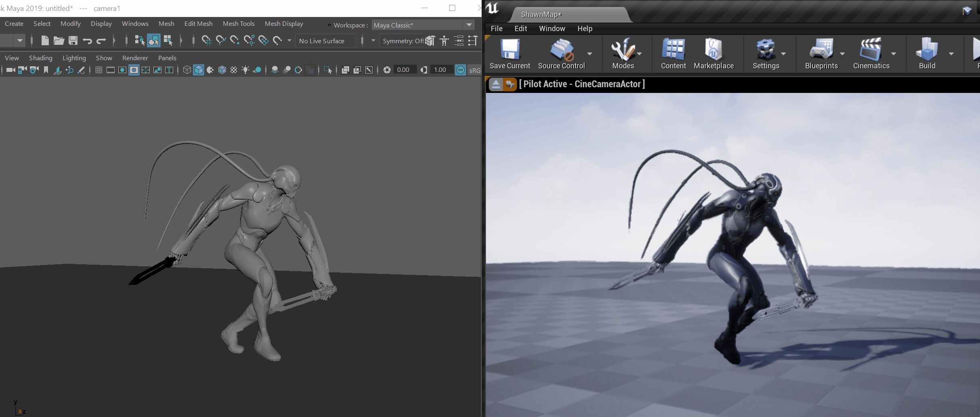
Task: Click the gamma value field showing 1.00
Action: point(440,70)
